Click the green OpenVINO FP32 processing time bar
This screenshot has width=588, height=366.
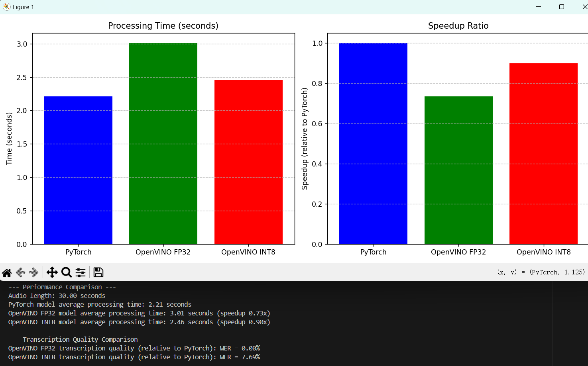pos(163,144)
